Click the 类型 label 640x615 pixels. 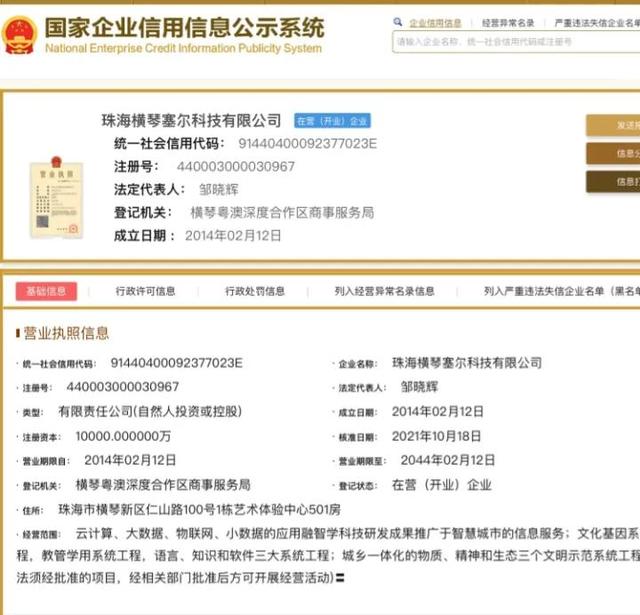pos(33,413)
